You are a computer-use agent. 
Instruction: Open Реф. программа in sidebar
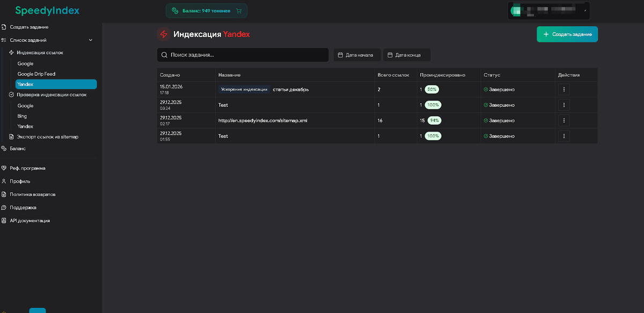pos(27,168)
